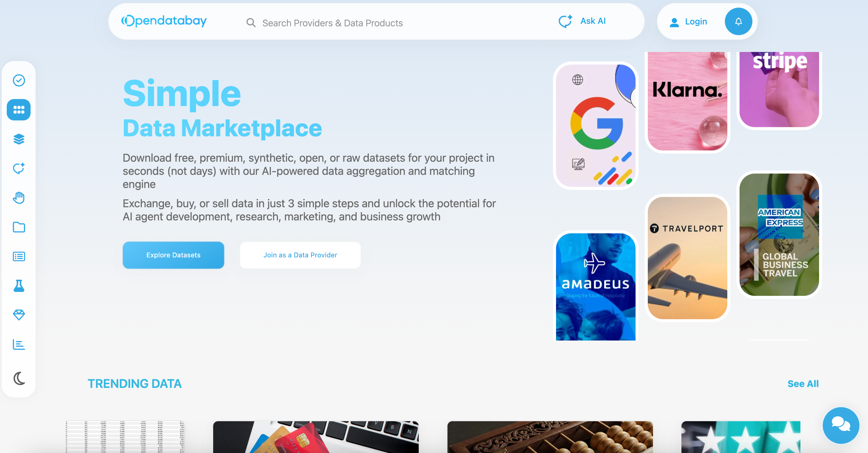
Task: Click the folder sidebar icon
Action: pyautogui.click(x=19, y=227)
